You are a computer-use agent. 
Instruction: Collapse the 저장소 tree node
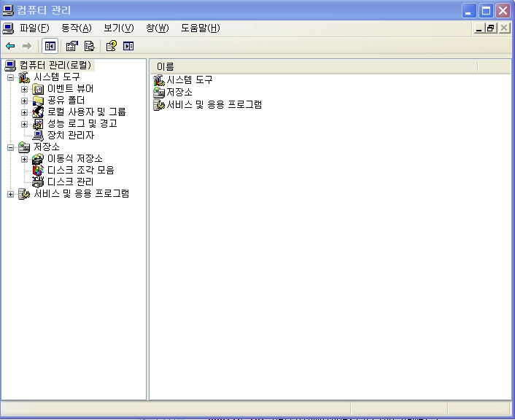coord(10,147)
